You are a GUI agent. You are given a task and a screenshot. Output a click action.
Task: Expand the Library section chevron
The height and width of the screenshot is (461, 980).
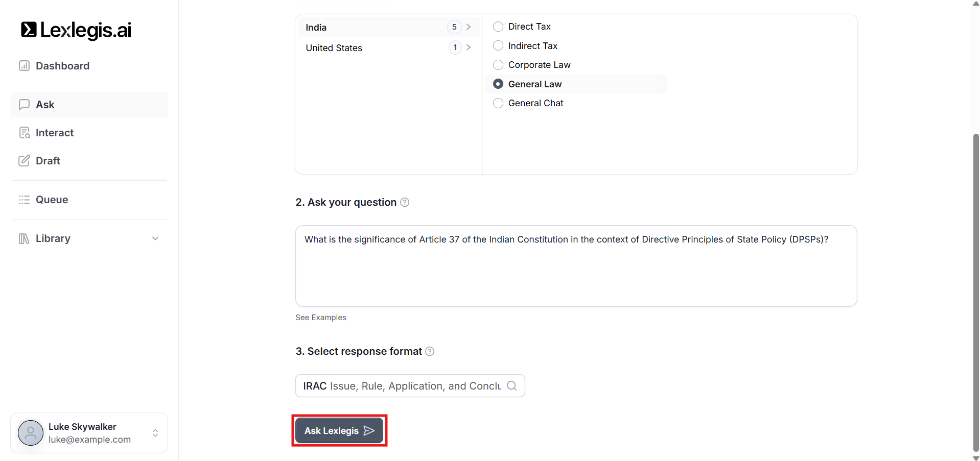pyautogui.click(x=155, y=238)
